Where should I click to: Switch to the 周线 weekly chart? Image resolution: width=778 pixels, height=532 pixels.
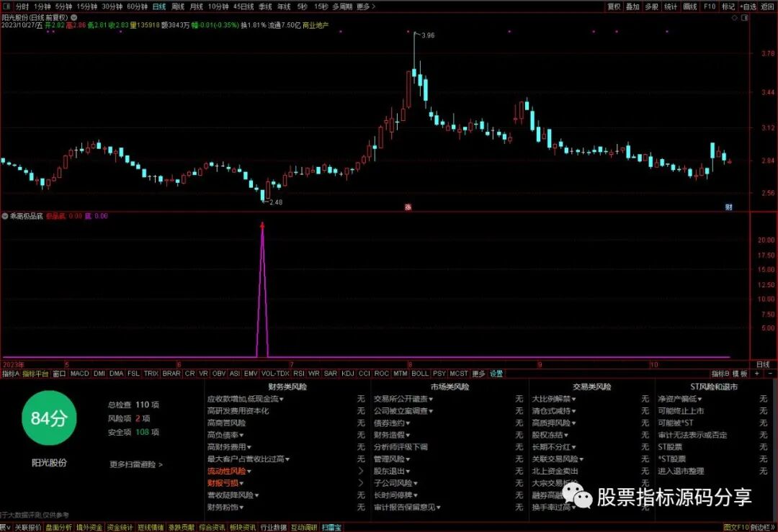coord(178,6)
